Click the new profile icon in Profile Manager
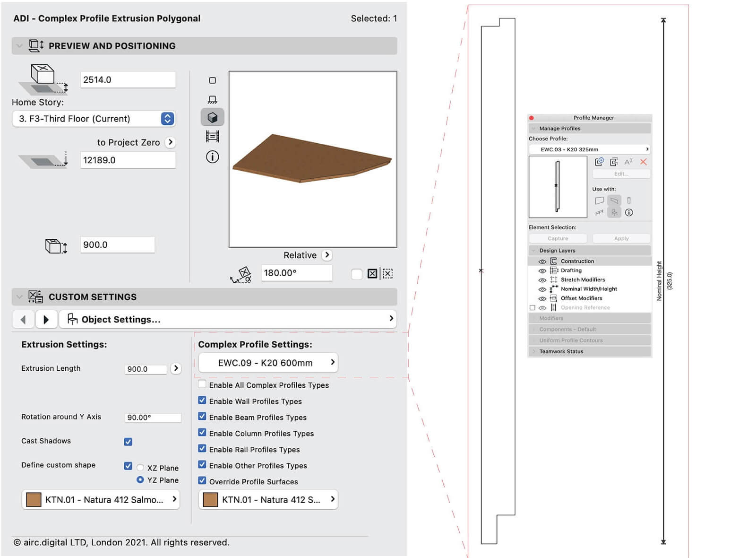The height and width of the screenshot is (558, 756). [x=599, y=162]
